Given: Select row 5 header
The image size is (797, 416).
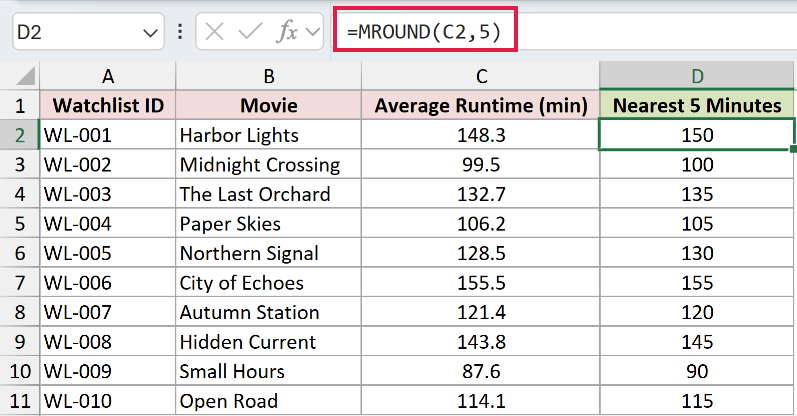Looking at the screenshot, I should (x=20, y=223).
